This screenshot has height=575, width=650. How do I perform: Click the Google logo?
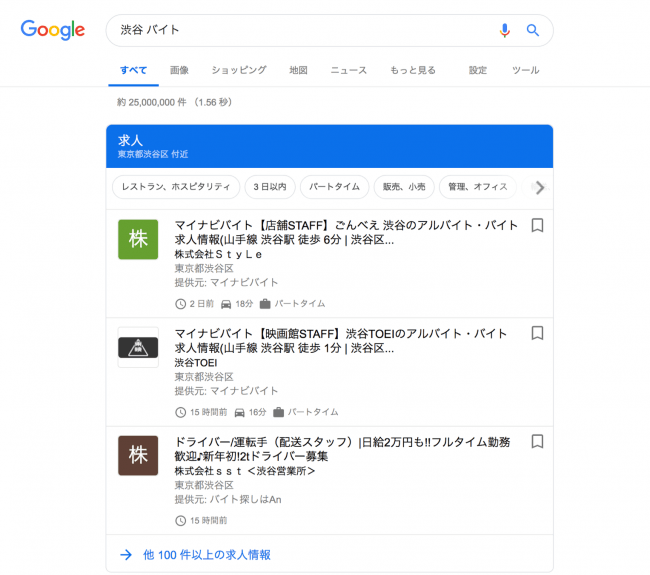(x=53, y=30)
